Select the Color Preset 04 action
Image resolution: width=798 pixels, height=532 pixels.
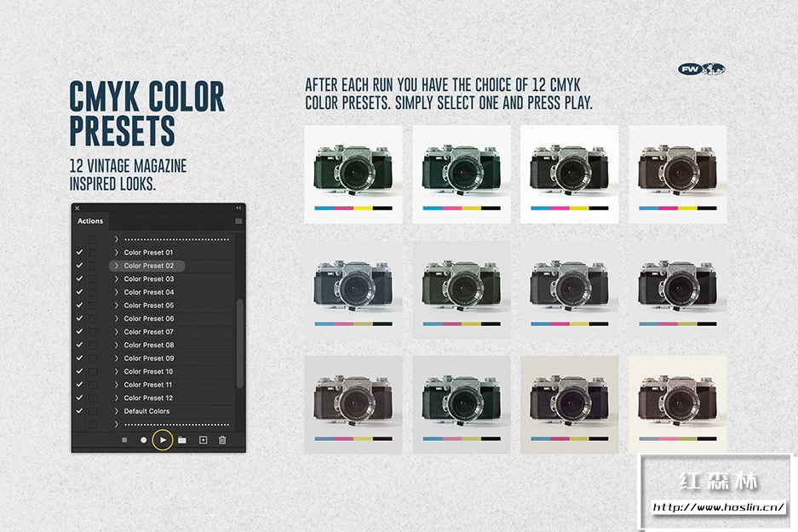148,292
